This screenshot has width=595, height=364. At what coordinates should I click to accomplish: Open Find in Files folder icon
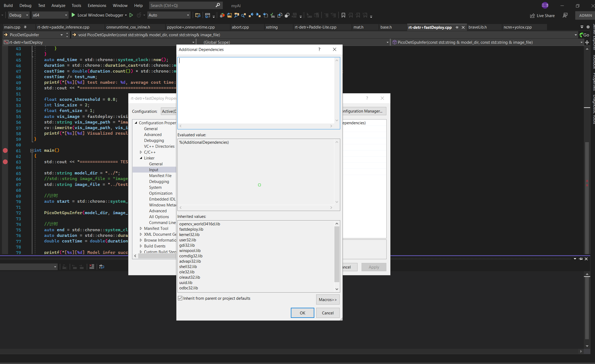198,15
